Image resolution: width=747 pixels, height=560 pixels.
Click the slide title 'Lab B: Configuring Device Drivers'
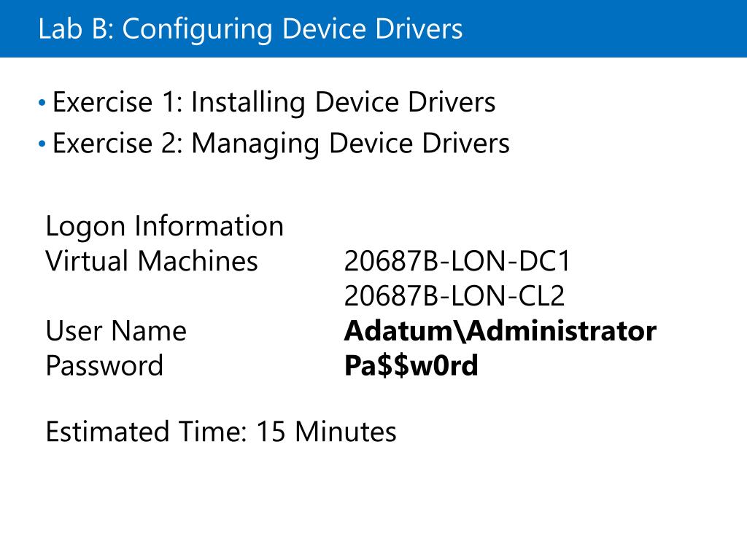pyautogui.click(x=251, y=29)
